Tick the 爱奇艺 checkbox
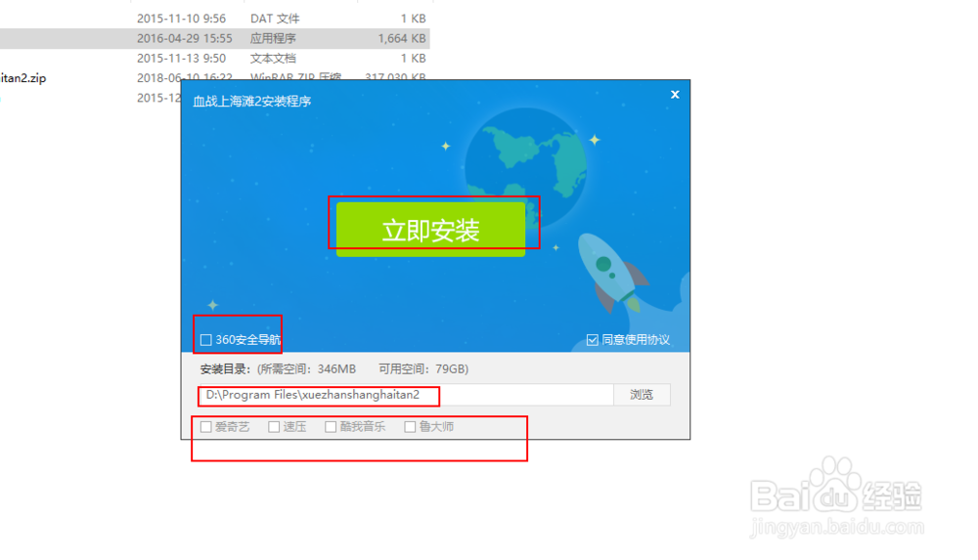The height and width of the screenshot is (560, 978). point(205,427)
